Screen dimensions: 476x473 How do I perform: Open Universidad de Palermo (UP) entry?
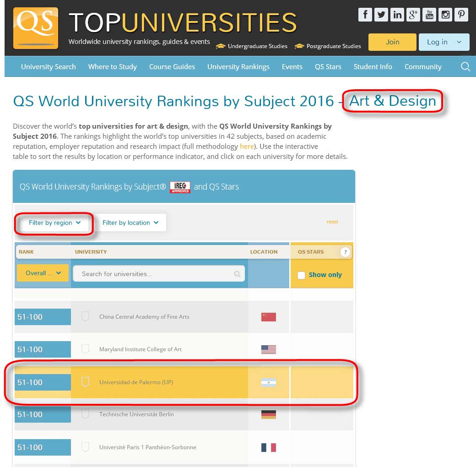pyautogui.click(x=136, y=382)
